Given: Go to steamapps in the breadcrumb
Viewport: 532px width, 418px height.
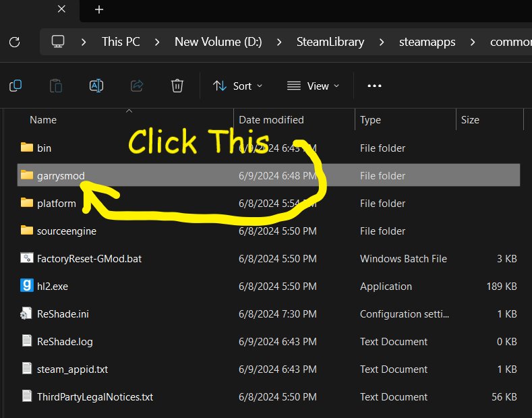Looking at the screenshot, I should tap(427, 42).
